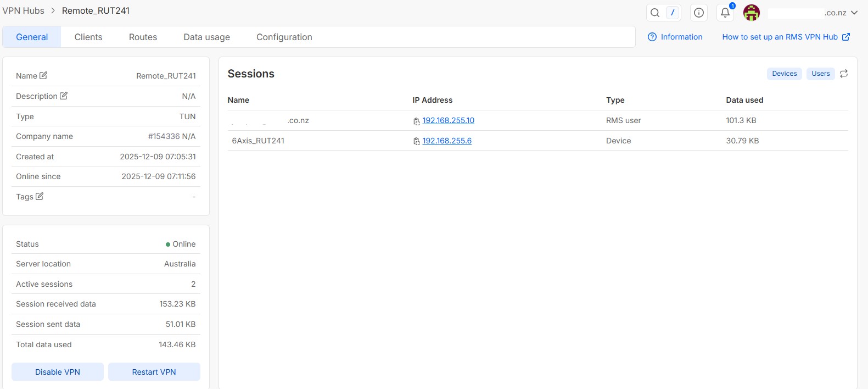Edit the hub Name via pencil icon
The image size is (868, 389).
click(43, 75)
